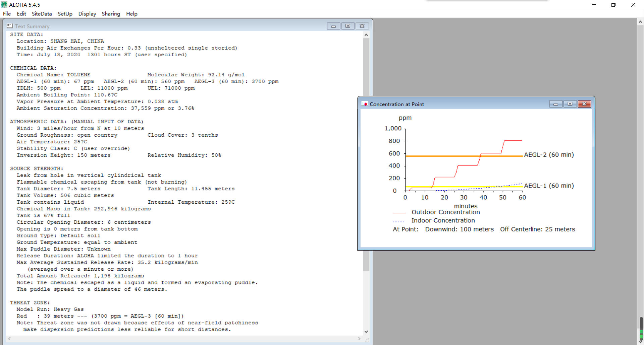The width and height of the screenshot is (644, 345).
Task: Click Text Summary horizontal scroll left arrow
Action: coord(9,339)
